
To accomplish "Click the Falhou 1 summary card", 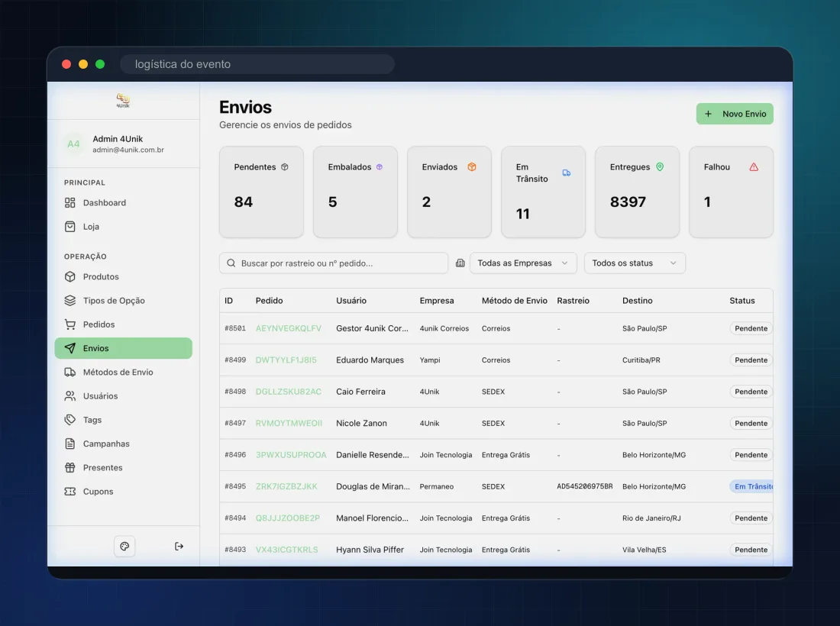I will [x=731, y=192].
